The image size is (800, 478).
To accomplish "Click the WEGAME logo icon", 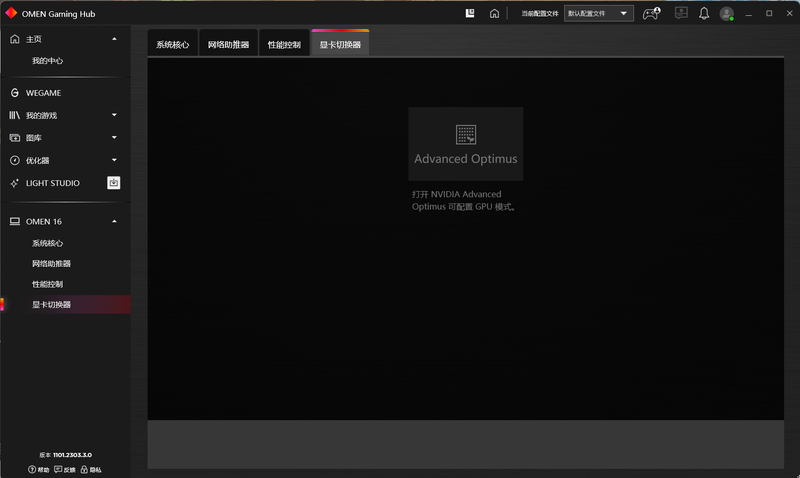I will pos(15,93).
